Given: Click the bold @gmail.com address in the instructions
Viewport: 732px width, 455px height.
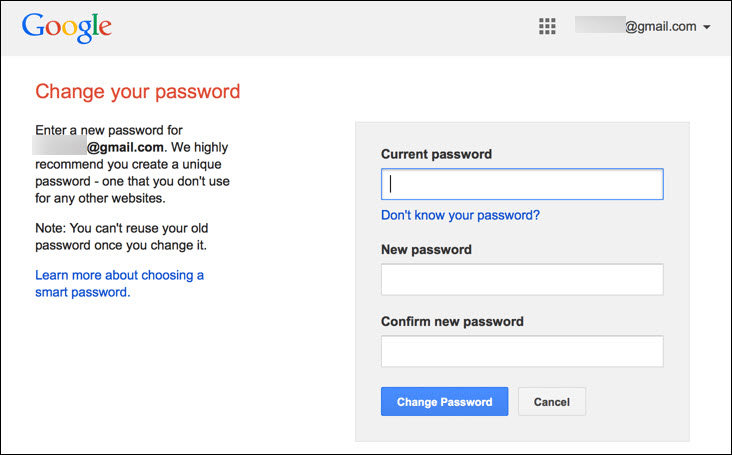Looking at the screenshot, I should pyautogui.click(x=125, y=147).
